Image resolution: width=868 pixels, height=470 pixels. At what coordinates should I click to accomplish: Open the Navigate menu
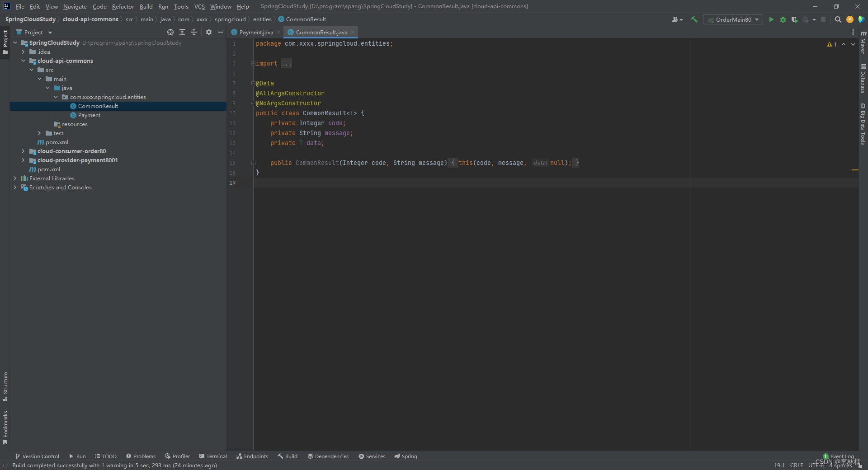click(75, 6)
